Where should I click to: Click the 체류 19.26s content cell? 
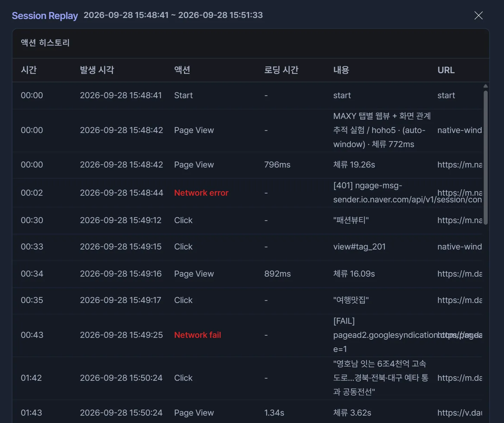354,165
